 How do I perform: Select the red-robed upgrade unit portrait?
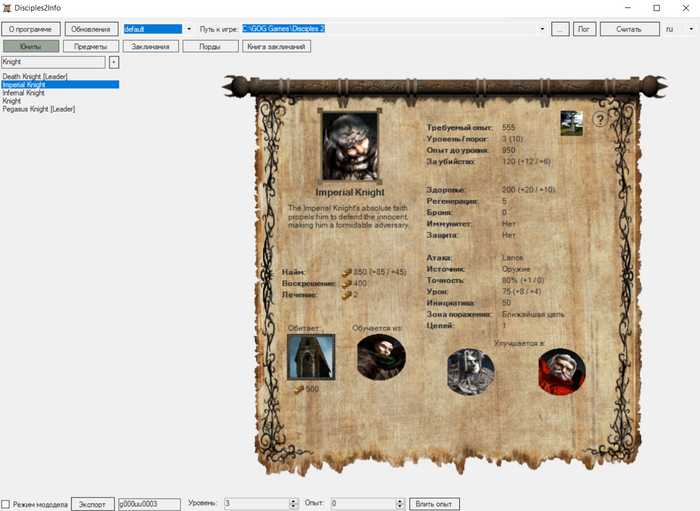561,372
